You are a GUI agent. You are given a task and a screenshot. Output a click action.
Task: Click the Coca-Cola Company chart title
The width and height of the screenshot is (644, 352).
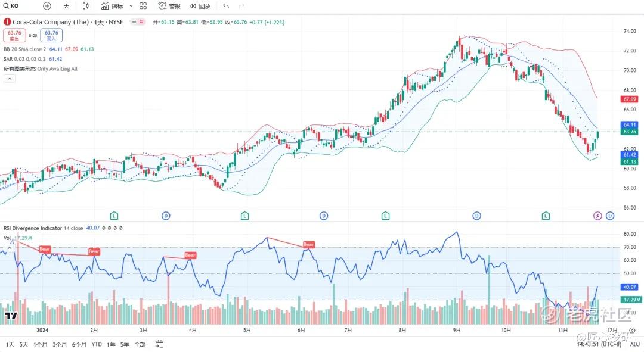[68, 22]
